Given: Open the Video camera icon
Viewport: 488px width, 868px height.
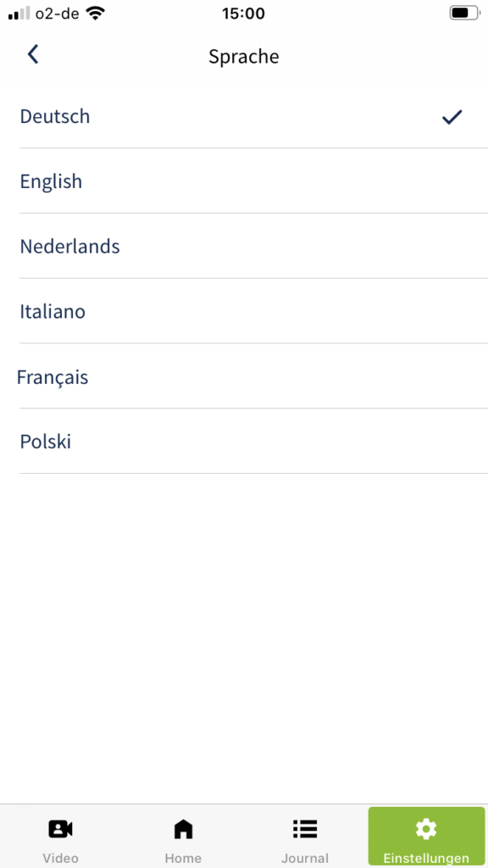Looking at the screenshot, I should click(x=61, y=829).
